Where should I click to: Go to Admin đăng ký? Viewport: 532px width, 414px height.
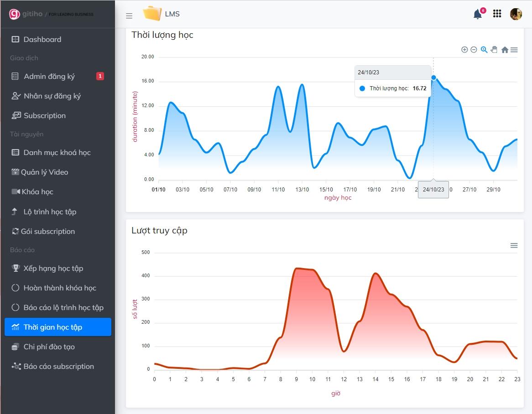[49, 77]
